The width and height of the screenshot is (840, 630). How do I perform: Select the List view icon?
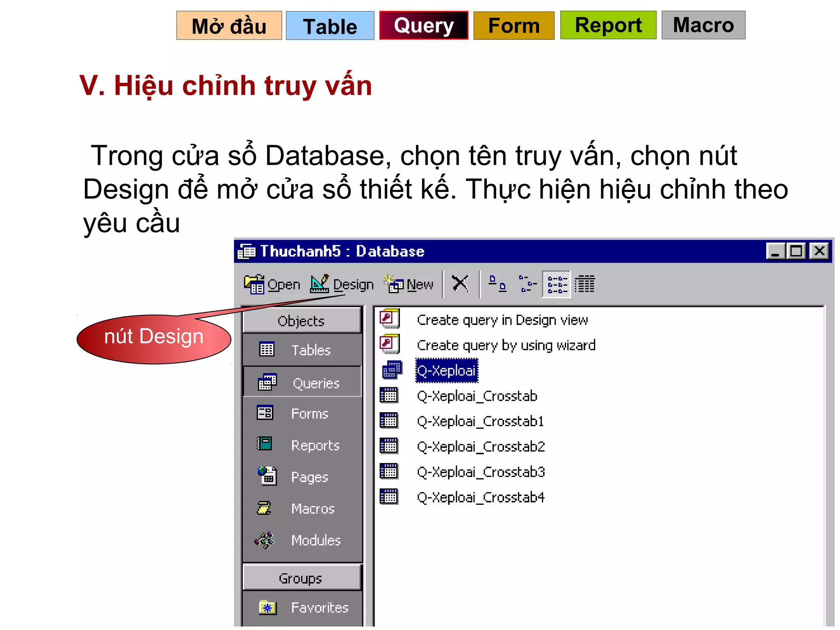tap(557, 284)
